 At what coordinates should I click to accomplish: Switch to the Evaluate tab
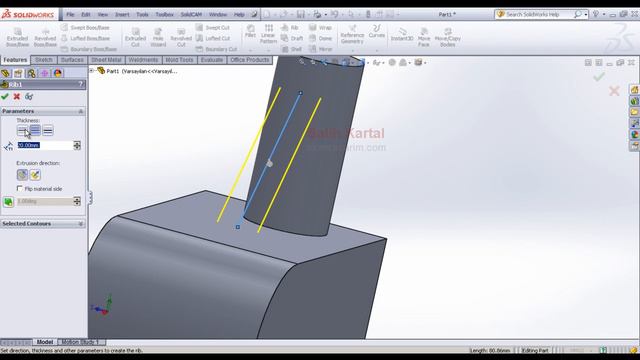212,60
